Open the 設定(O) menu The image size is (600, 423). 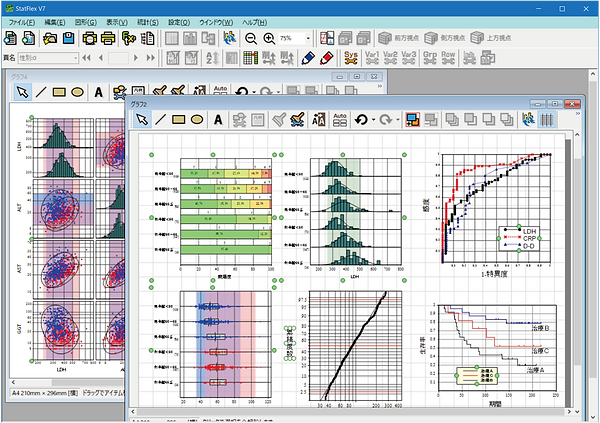pyautogui.click(x=179, y=23)
